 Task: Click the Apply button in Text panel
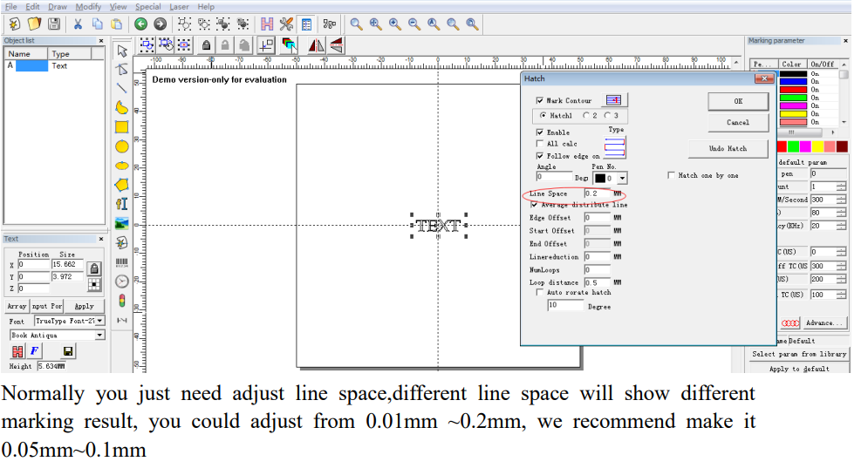[84, 306]
